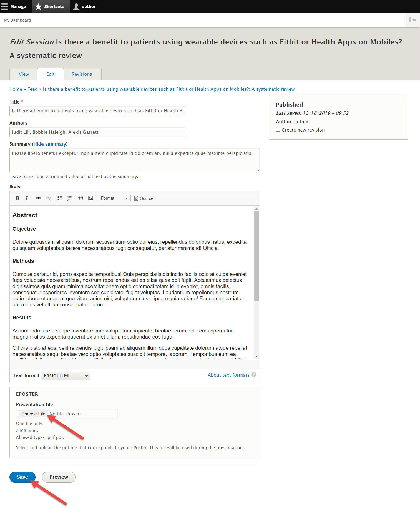Enable Create new revision checkbox
This screenshot has height=514, width=420.
click(x=278, y=130)
